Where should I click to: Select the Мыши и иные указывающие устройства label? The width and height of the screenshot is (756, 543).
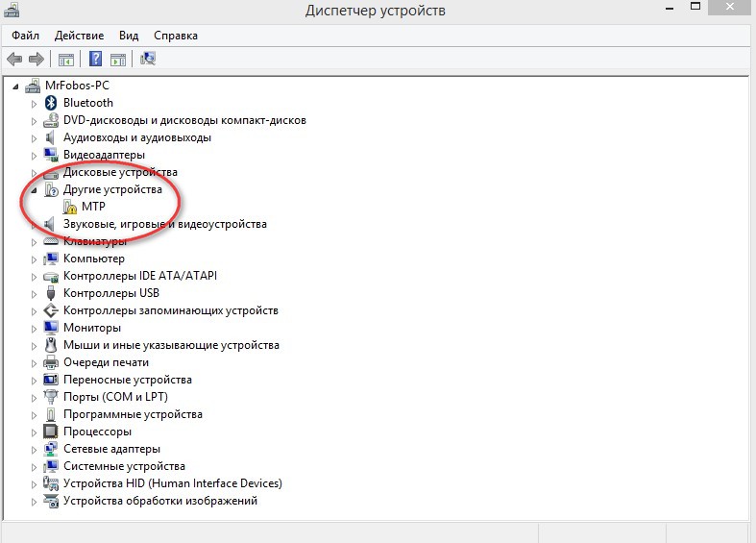click(x=171, y=345)
